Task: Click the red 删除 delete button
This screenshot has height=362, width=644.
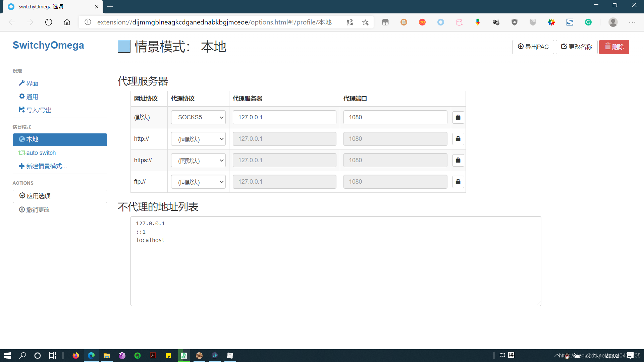Action: (x=614, y=47)
